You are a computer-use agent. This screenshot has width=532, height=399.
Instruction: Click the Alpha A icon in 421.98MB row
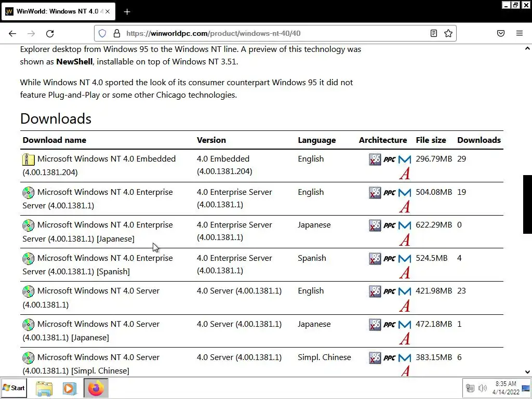click(x=404, y=305)
